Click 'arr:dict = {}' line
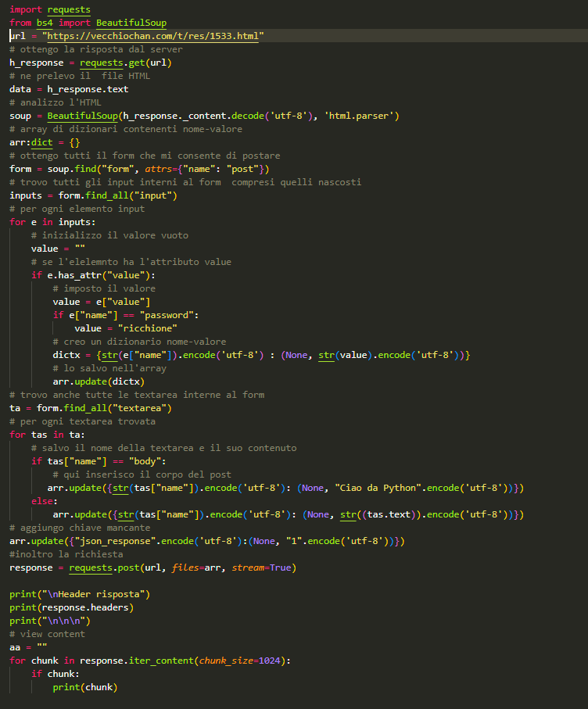 tap(45, 142)
